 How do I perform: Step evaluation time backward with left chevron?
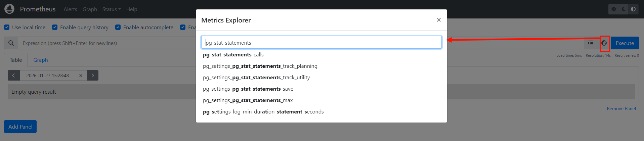pos(14,76)
